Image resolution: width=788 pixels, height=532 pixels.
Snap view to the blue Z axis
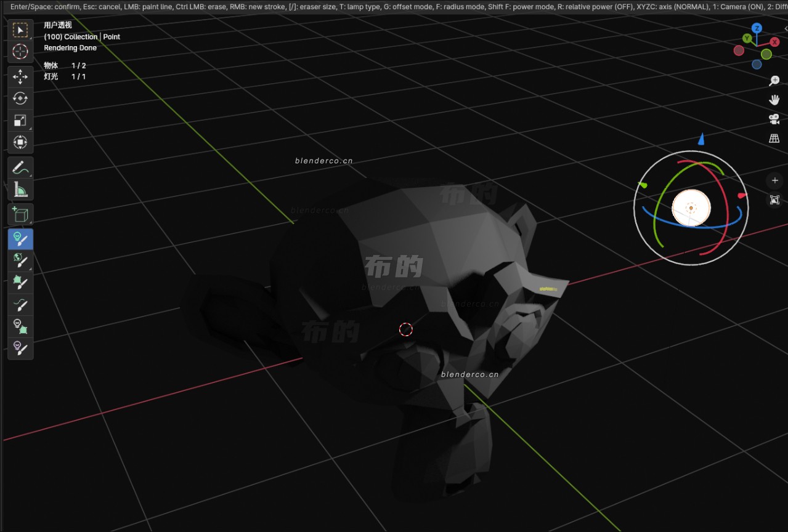[757, 28]
